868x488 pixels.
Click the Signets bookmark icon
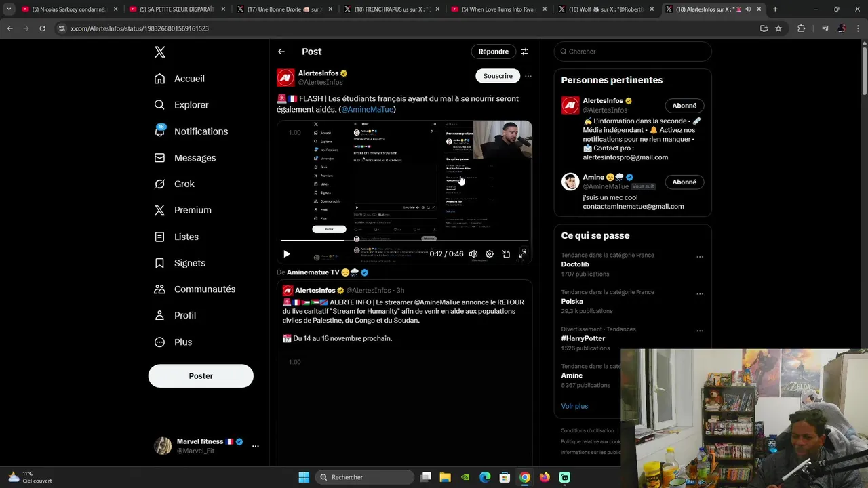point(159,263)
